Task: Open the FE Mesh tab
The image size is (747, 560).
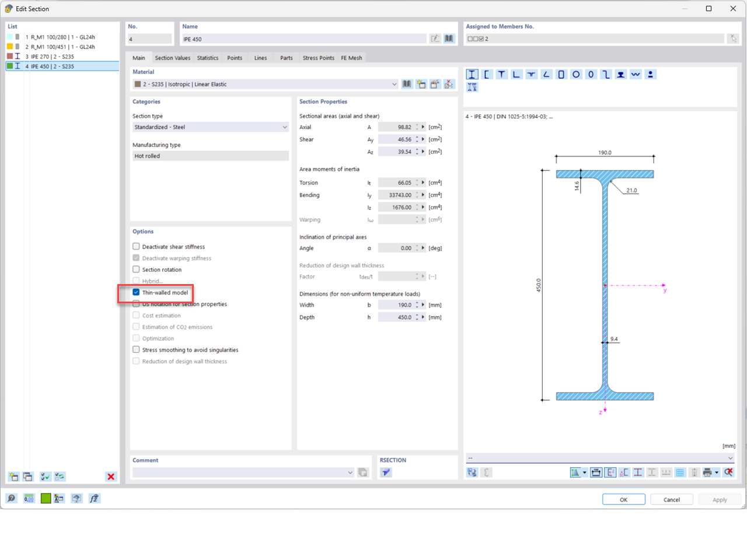Action: click(x=351, y=58)
